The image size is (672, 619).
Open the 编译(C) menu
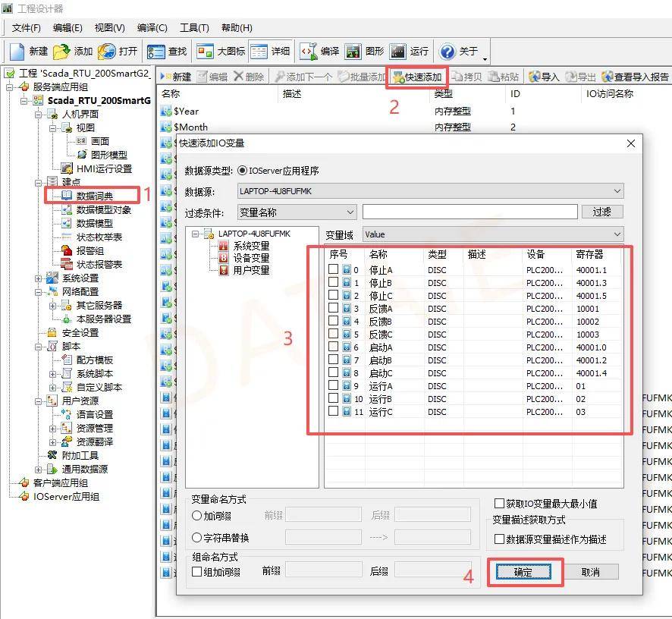coord(152,28)
